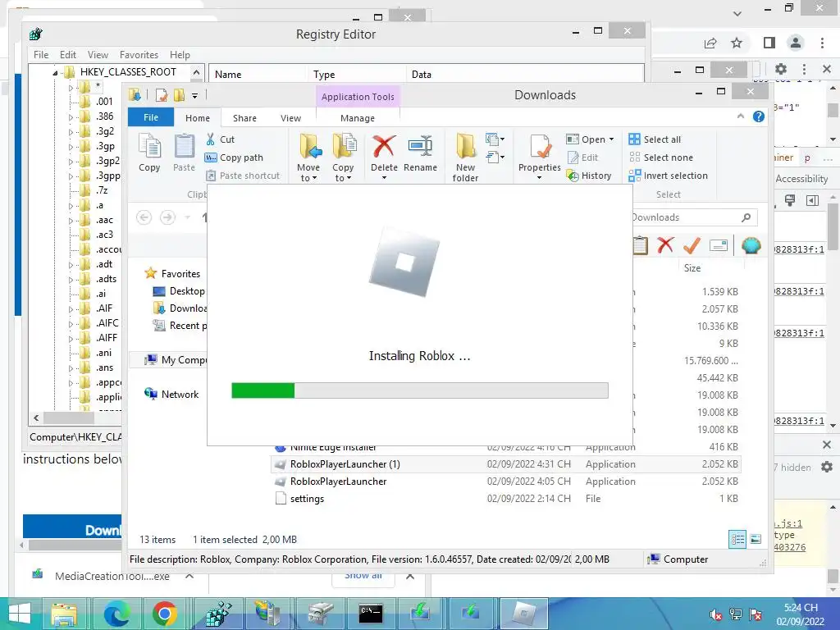
Task: Select the .aac registry key
Action: click(104, 220)
